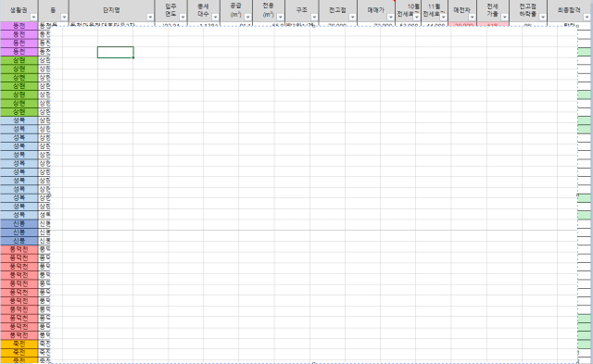
Task: Open the 매전차 column filter arrow
Action: [472, 17]
